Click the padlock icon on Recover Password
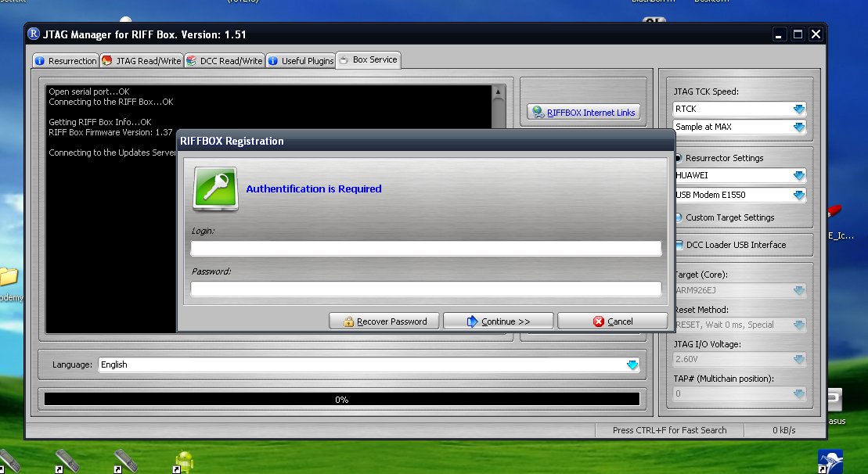This screenshot has height=474, width=868. coord(348,321)
